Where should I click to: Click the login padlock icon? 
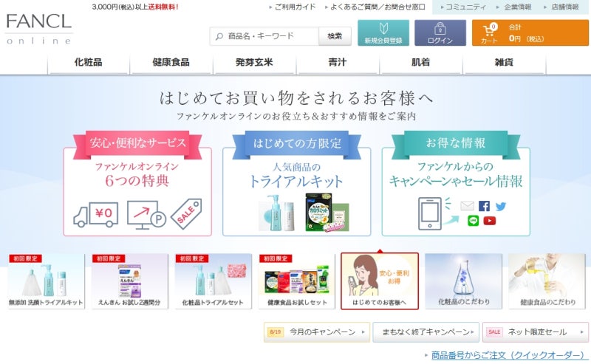click(440, 29)
